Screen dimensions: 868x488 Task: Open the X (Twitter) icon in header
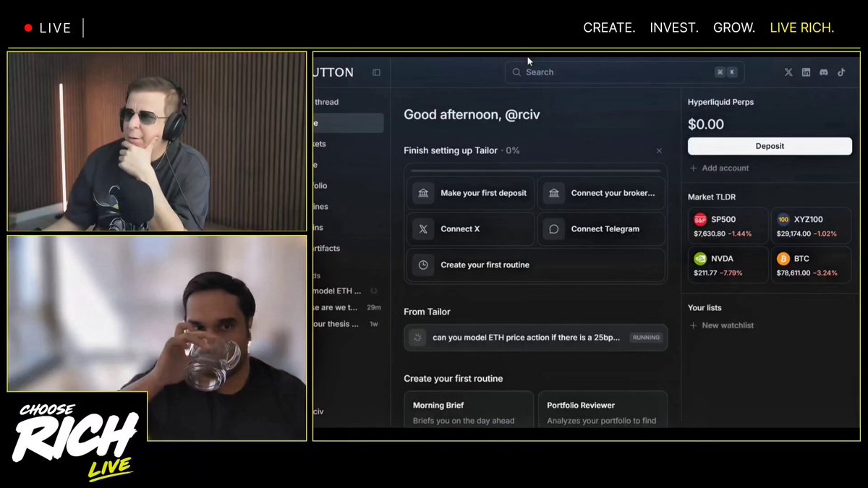pyautogui.click(x=788, y=72)
